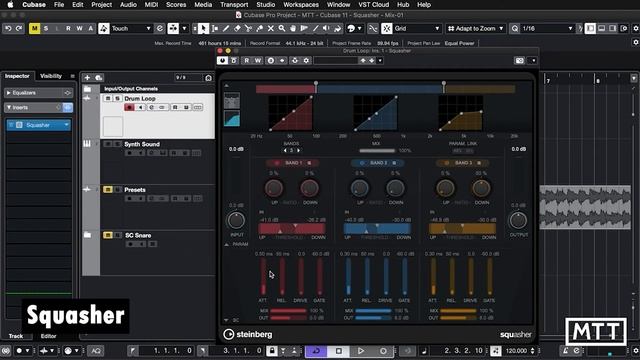Switch to the Editor tab at bottom
Viewport: 640px width, 360px height.
[x=48, y=336]
